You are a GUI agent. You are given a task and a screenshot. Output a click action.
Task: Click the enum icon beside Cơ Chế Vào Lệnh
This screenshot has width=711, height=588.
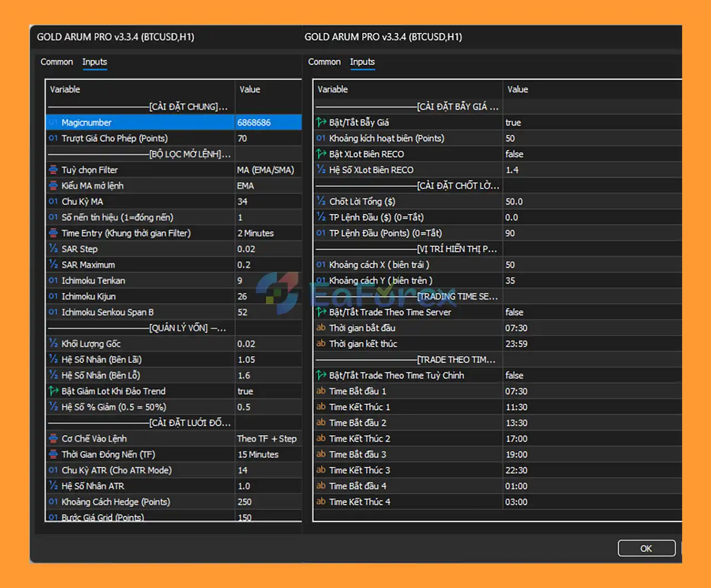click(53, 439)
